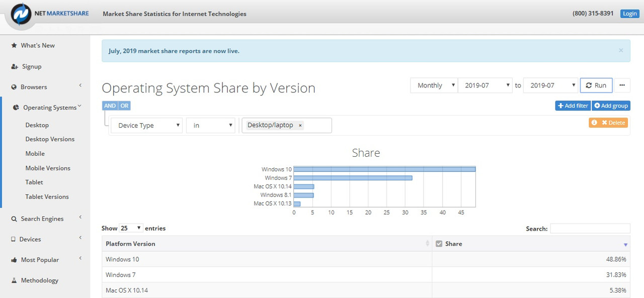Open the more options ellipsis button
The image size is (644, 298).
click(x=622, y=85)
